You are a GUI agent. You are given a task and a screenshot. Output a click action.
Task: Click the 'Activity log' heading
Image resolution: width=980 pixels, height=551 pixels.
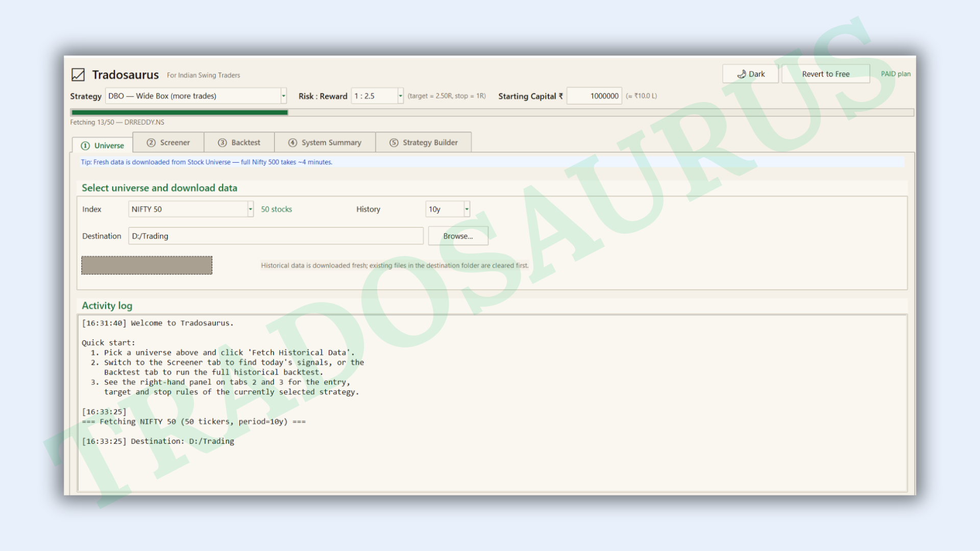click(107, 306)
